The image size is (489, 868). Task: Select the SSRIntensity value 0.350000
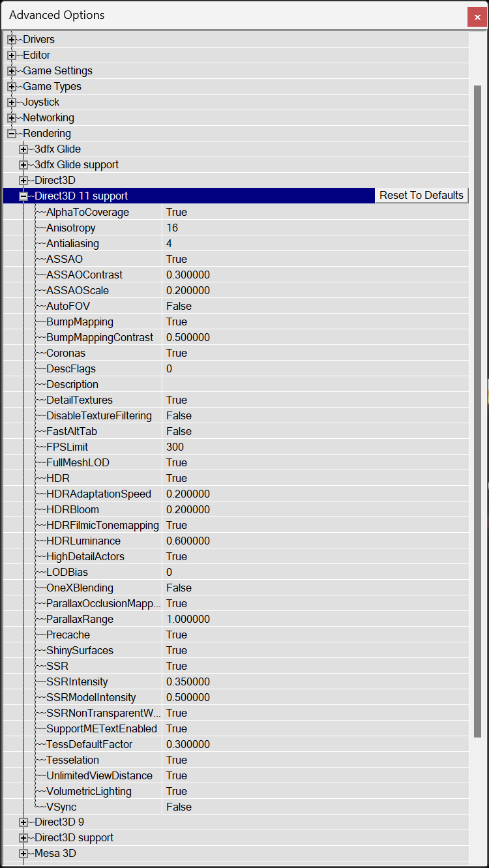[x=188, y=681]
